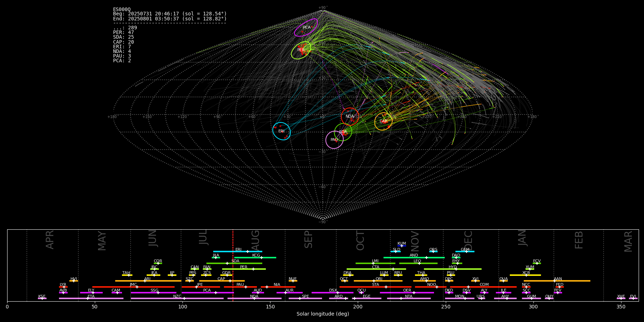Select the NTA shower label in timeline
644x322 pixels.
[409, 297]
